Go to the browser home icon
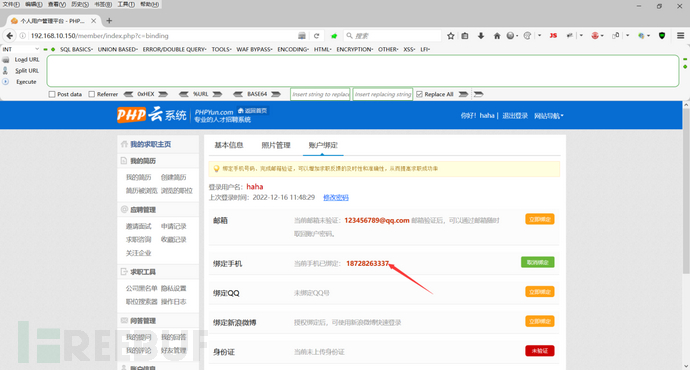Viewport: 690px width, 370px height. [497, 36]
